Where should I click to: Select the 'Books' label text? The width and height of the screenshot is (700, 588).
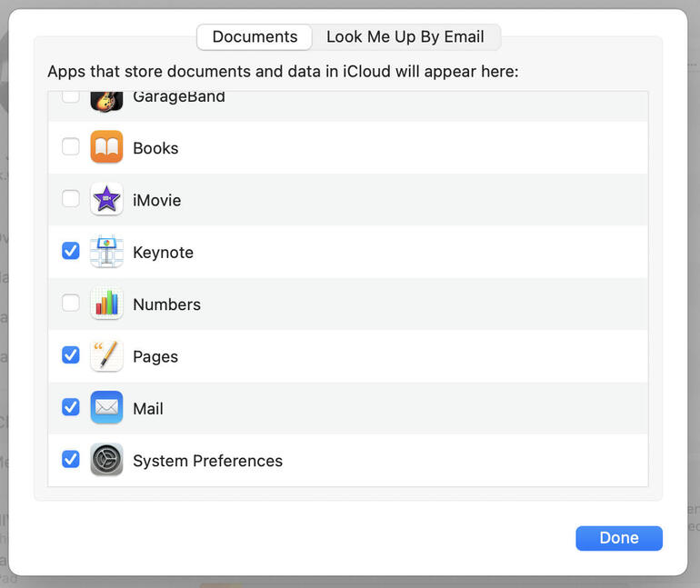pyautogui.click(x=155, y=148)
